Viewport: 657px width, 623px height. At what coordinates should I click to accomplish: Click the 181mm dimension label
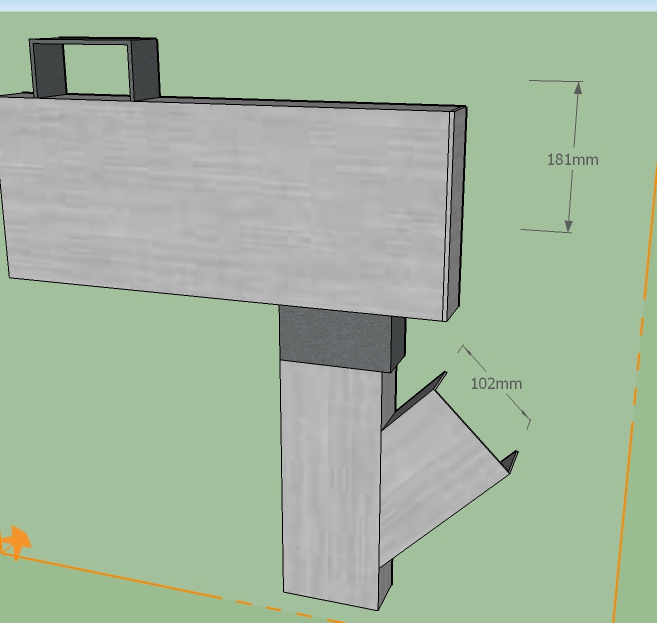click(x=572, y=159)
